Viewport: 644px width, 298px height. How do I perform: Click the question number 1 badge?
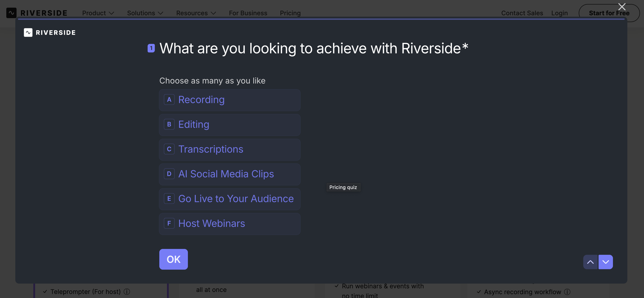pos(151,48)
